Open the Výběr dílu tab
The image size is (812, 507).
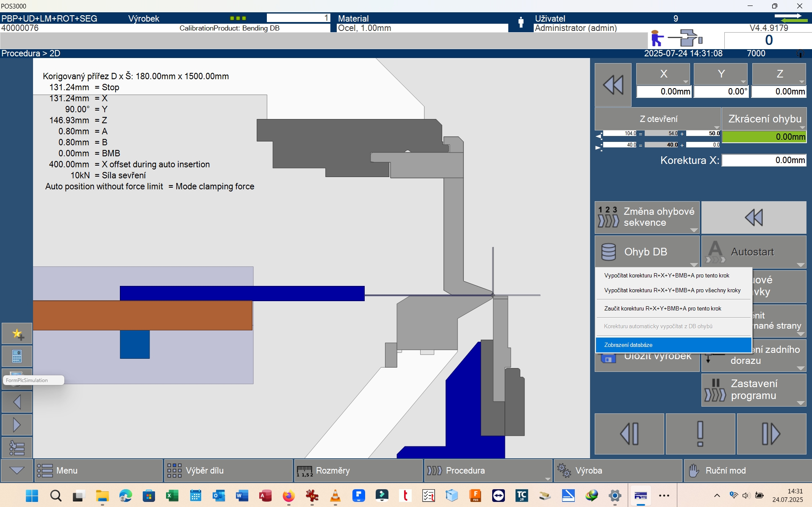coord(228,471)
